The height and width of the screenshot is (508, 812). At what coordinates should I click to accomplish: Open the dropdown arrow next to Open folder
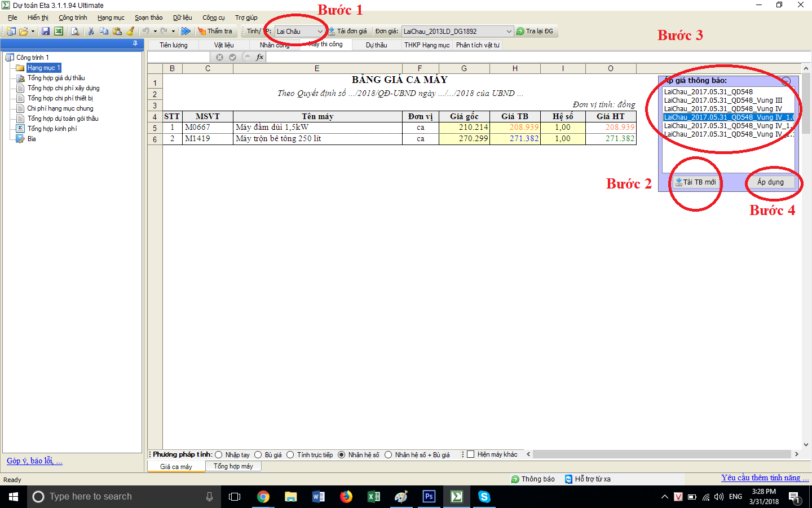click(33, 32)
